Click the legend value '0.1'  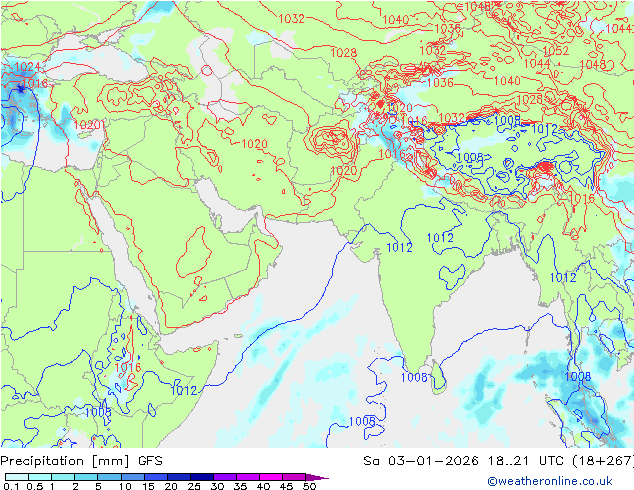(x=11, y=486)
